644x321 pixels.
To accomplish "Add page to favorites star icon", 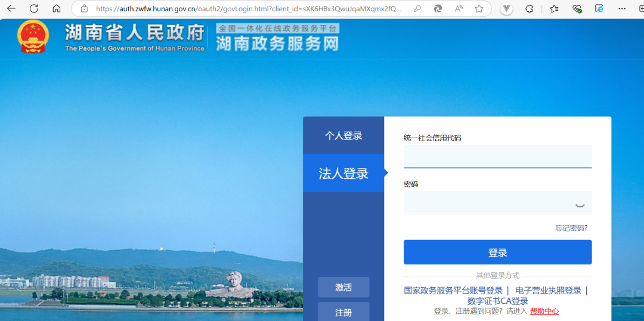I will pos(479,9).
